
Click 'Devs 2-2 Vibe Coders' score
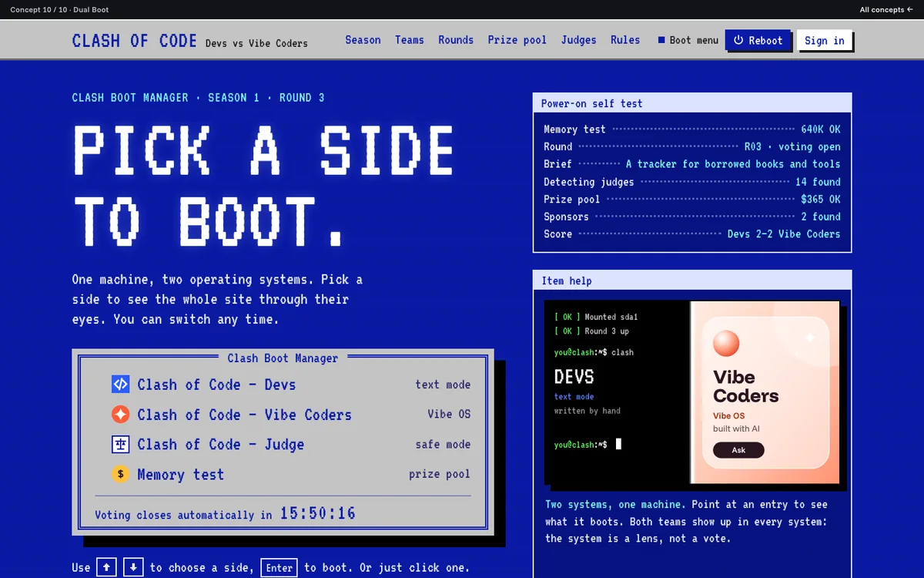pyautogui.click(x=784, y=234)
